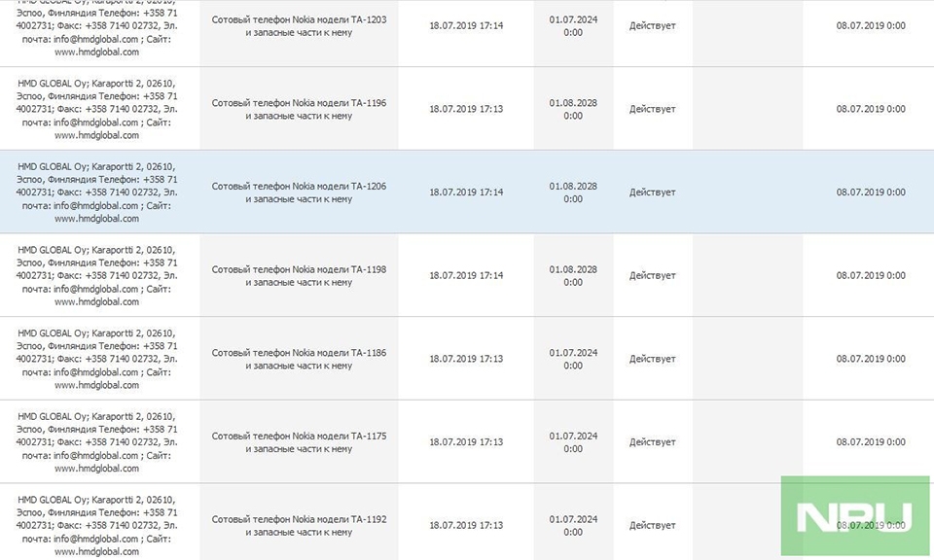The width and height of the screenshot is (934, 560).
Task: Click 18.07.2019 17:14 date in TA-1198 row
Action: (x=466, y=275)
